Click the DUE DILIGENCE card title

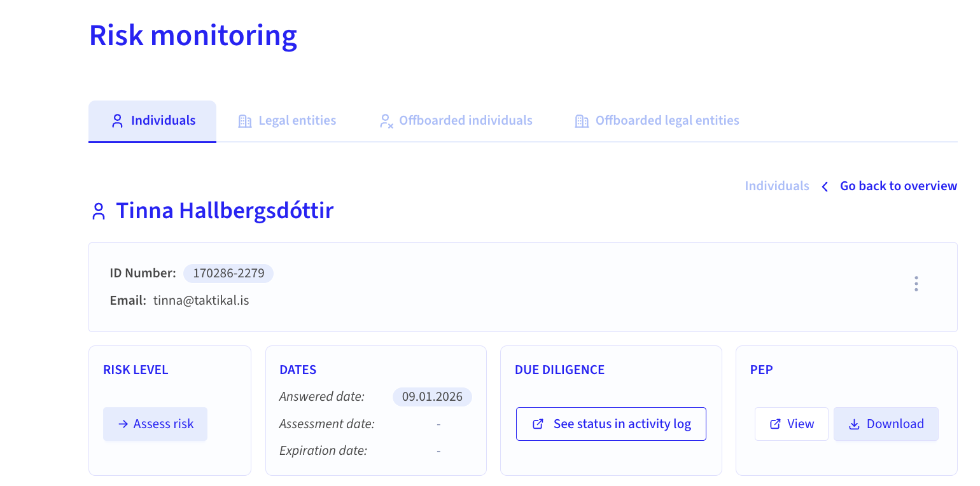click(x=560, y=370)
